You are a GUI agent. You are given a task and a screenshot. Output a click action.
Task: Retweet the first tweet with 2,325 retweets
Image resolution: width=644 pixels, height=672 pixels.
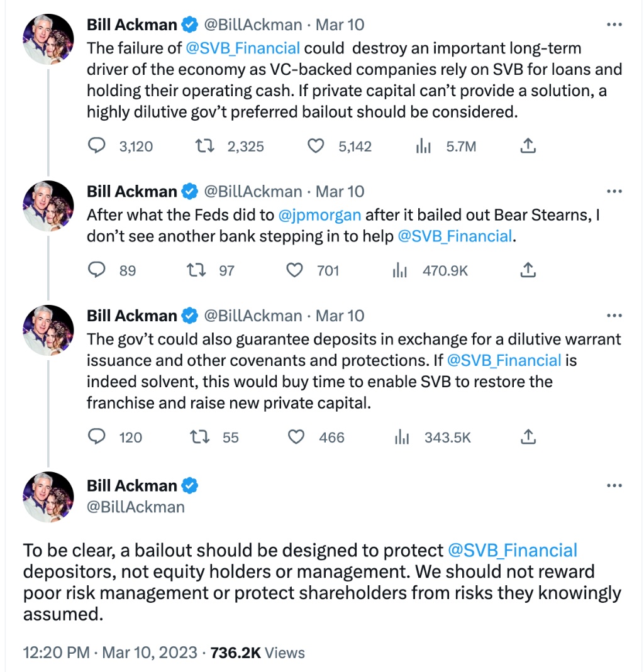[x=203, y=146]
